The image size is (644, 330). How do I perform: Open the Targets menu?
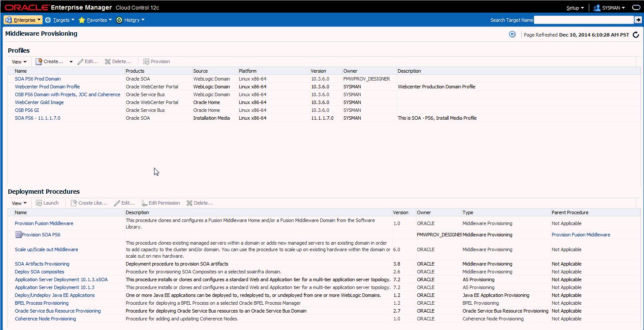click(x=60, y=20)
